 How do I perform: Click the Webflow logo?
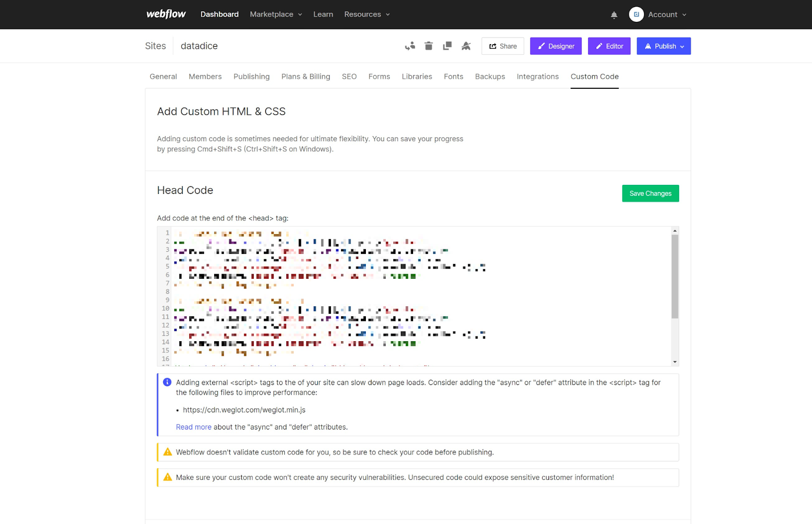coord(166,14)
